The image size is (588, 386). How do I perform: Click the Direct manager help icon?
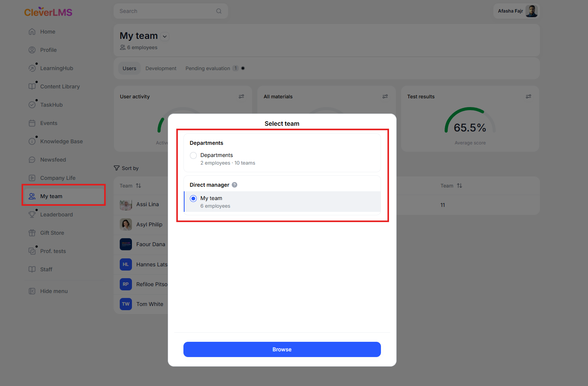(235, 185)
